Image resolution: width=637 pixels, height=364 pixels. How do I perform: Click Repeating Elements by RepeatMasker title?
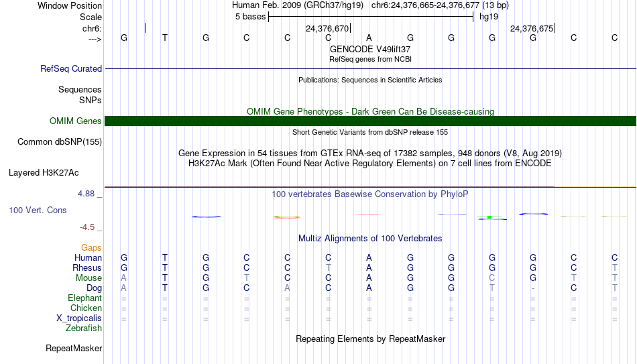370,339
